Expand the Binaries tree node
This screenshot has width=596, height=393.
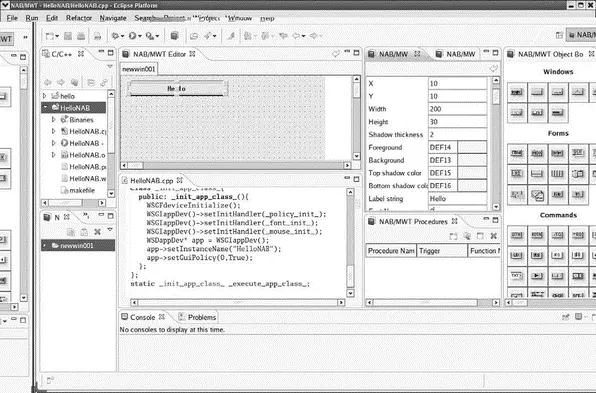coord(54,119)
